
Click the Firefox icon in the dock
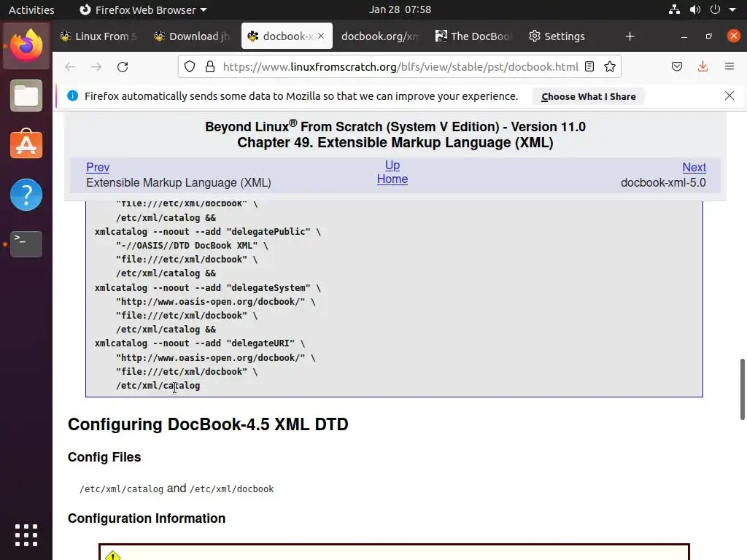[26, 46]
